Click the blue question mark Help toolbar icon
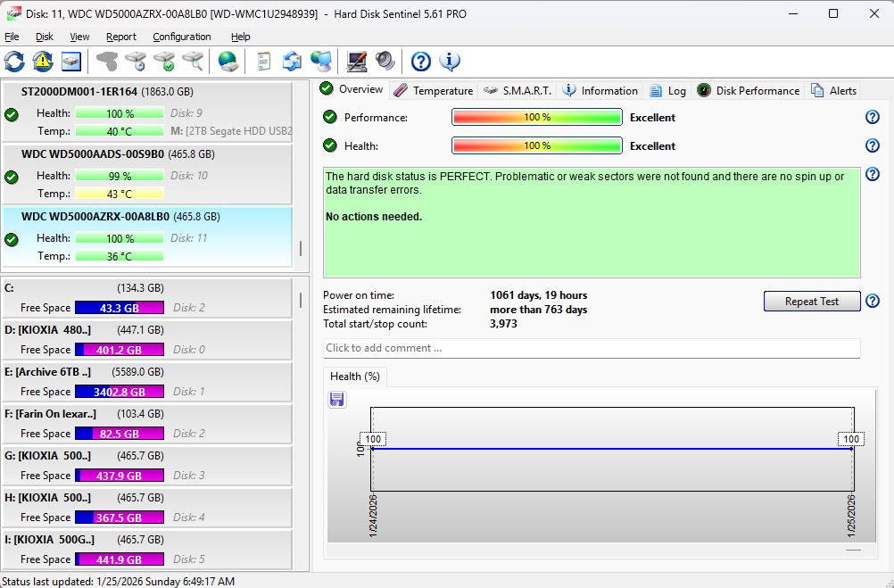 420,62
